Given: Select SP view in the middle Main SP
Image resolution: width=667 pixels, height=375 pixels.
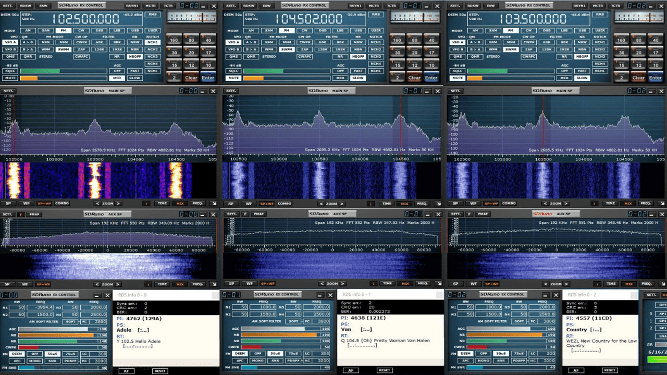Looking at the screenshot, I should pos(231,204).
